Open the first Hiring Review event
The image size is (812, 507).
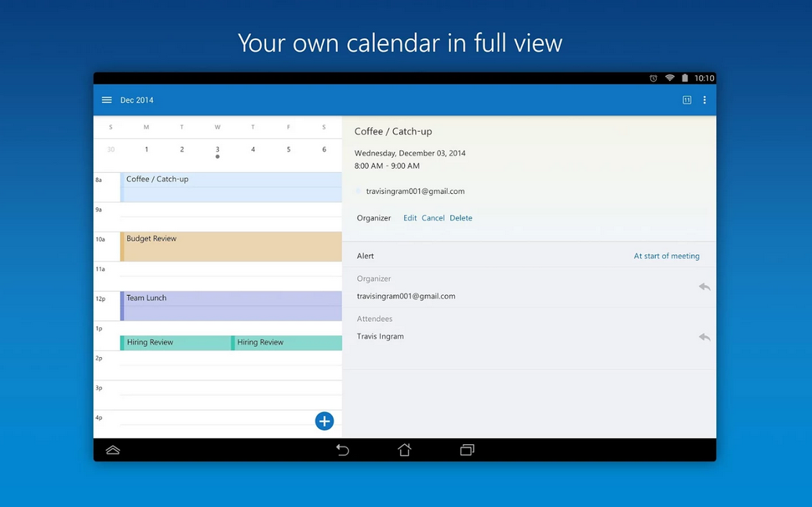(x=175, y=343)
